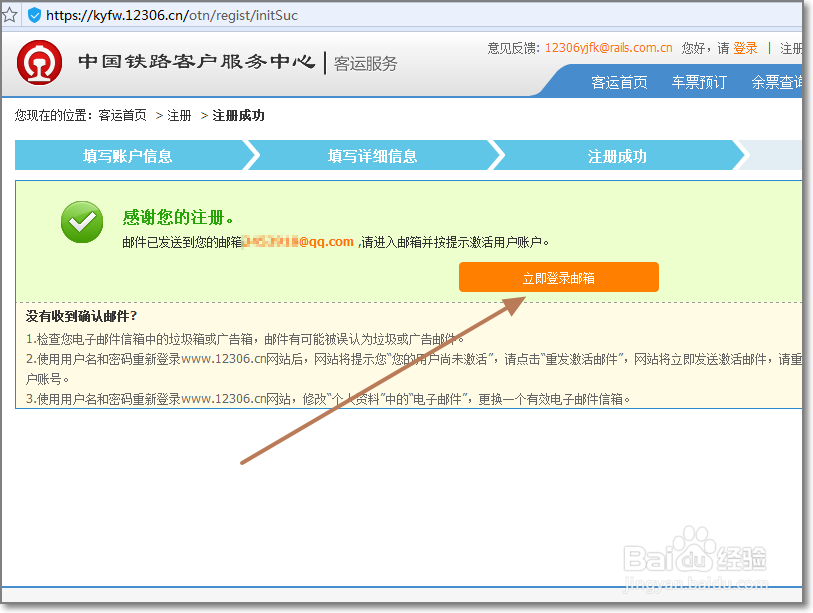Open the 客运首页 navigation tab

tap(618, 83)
